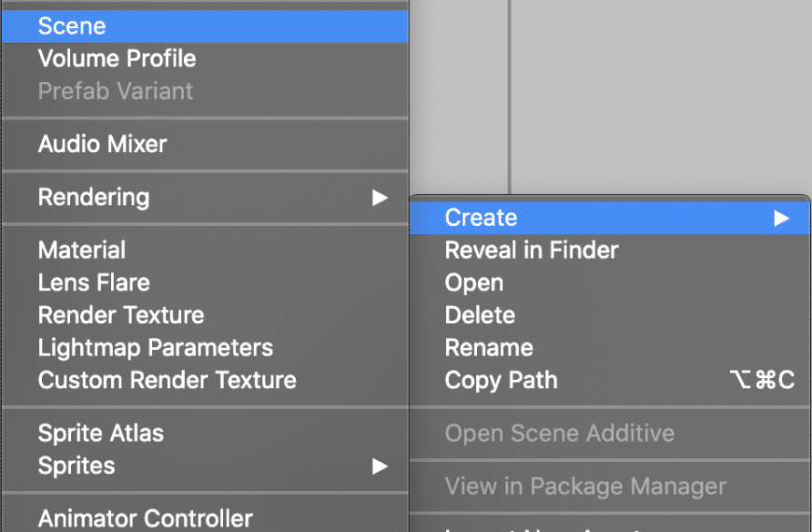Select Audio Mixer from the menu

click(x=205, y=144)
